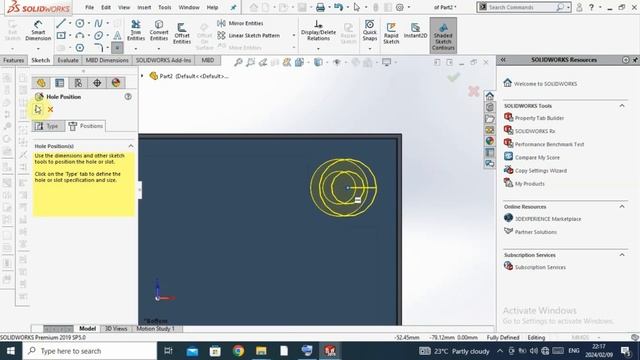Confirm Hole Position with OK checkmark
Viewport: 640px width, 360px height.
[x=38, y=109]
